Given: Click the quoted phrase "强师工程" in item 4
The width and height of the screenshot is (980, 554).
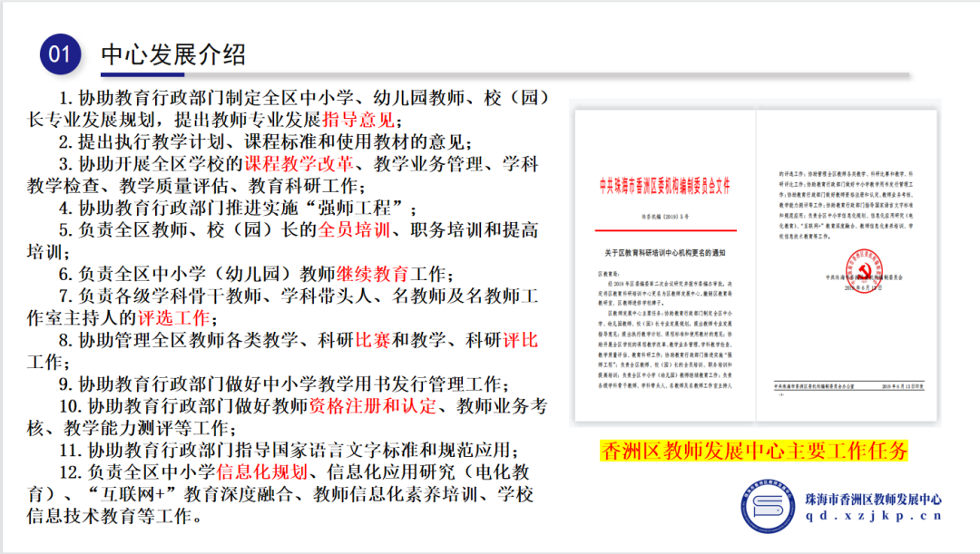Looking at the screenshot, I should 354,208.
